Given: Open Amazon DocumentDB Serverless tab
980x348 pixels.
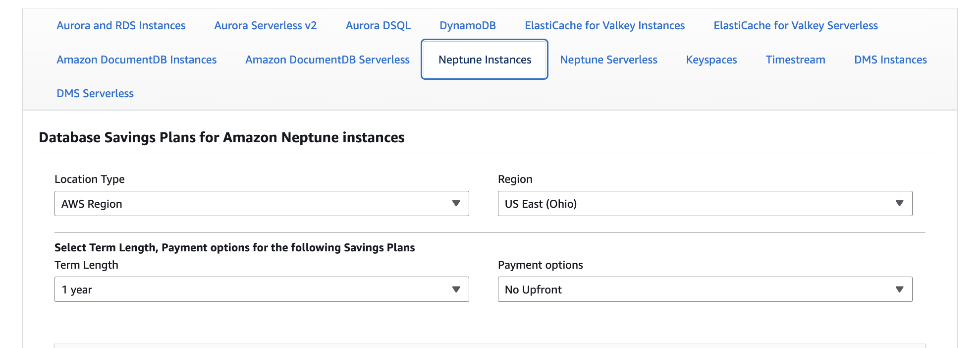Looking at the screenshot, I should pos(327,60).
